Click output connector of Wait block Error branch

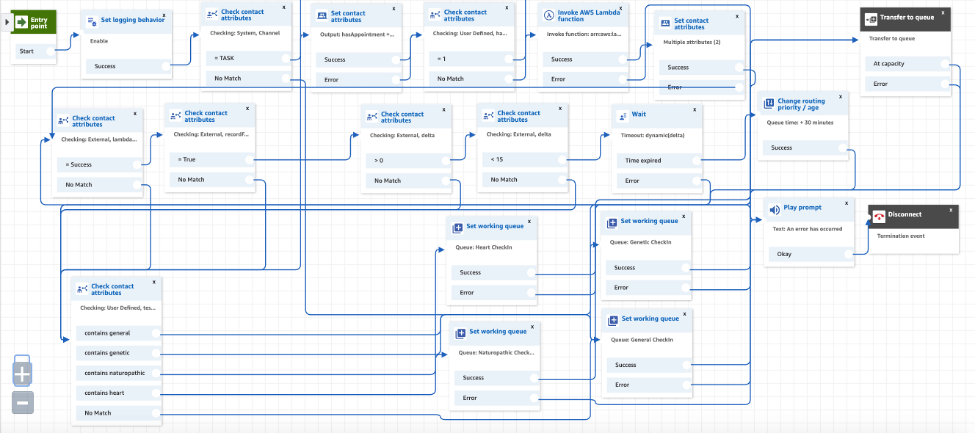point(698,181)
